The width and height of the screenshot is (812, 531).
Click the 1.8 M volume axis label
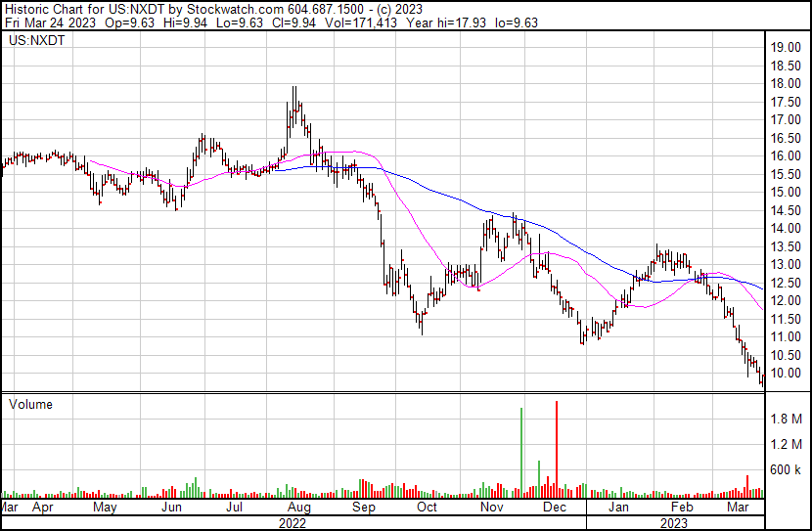tap(787, 420)
